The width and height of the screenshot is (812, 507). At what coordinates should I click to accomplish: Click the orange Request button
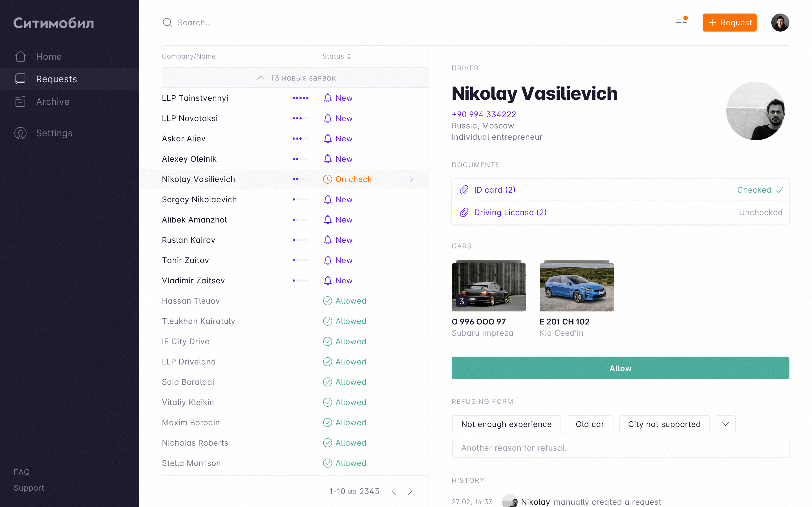[729, 23]
